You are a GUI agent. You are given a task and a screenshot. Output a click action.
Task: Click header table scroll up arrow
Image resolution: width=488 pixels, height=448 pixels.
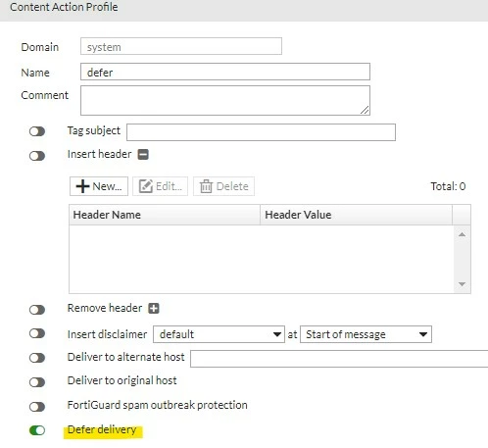pos(462,234)
